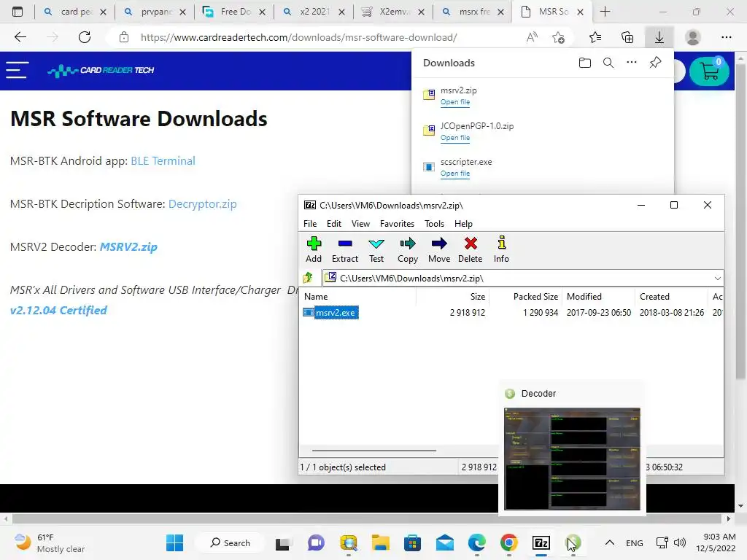Click the 7-Zip taskbar icon

(541, 542)
